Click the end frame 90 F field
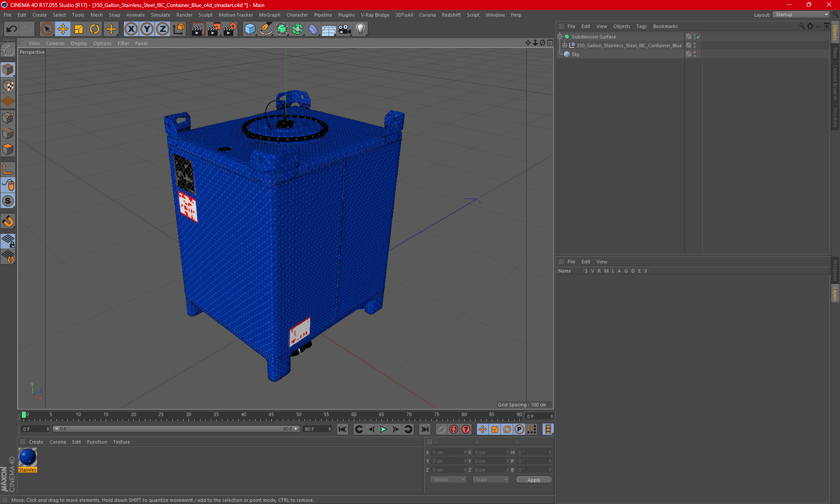The width and height of the screenshot is (840, 504). [318, 429]
